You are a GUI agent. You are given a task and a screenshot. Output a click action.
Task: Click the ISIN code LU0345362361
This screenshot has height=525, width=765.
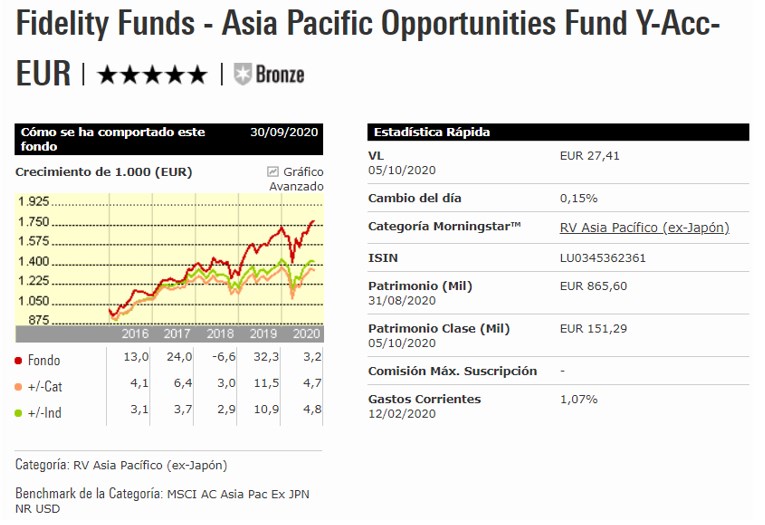pyautogui.click(x=603, y=258)
